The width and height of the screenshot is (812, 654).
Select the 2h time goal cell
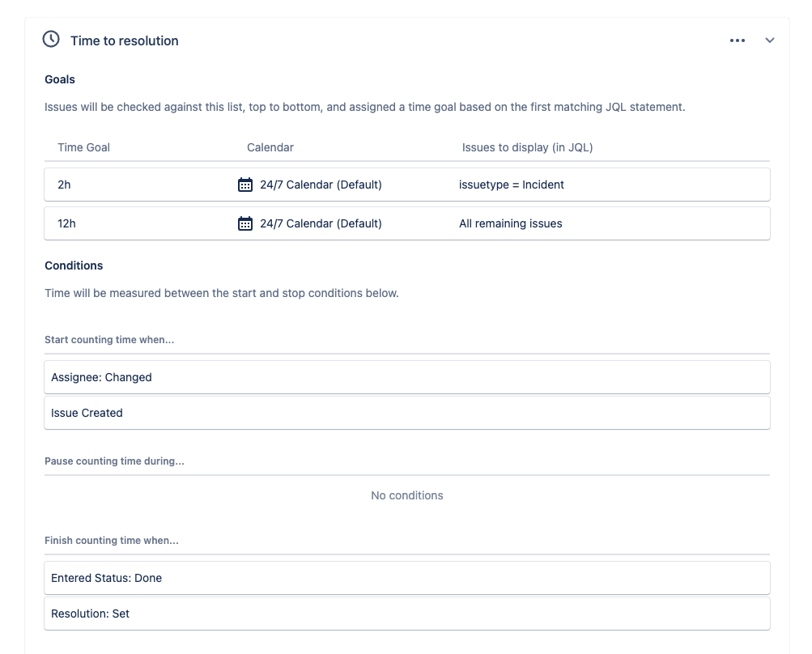click(65, 185)
